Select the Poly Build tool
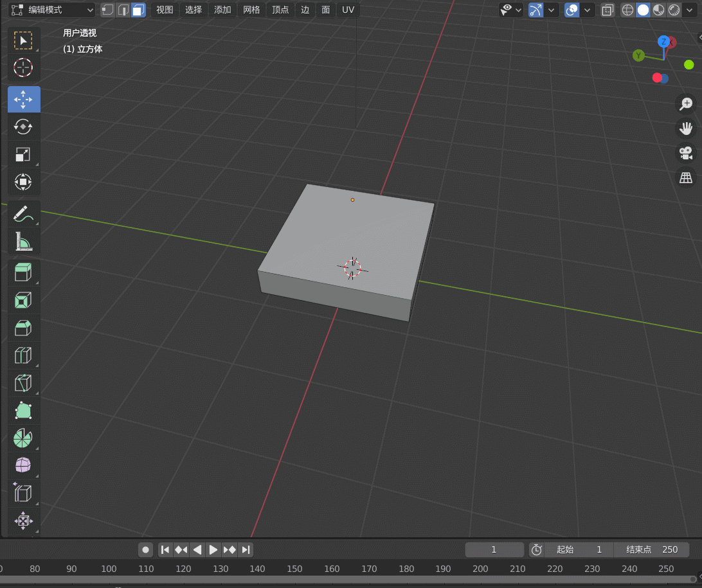The image size is (702, 588). tap(24, 411)
